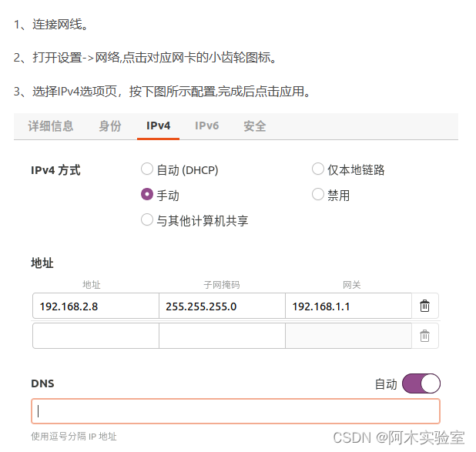Viewport: 476px width, 452px height.
Task: Open the 安全 security tab
Action: coord(255,126)
